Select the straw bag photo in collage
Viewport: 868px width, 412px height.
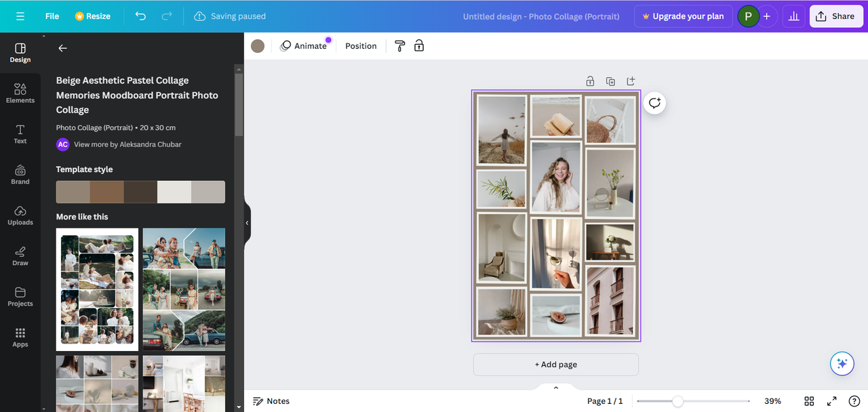pyautogui.click(x=610, y=120)
